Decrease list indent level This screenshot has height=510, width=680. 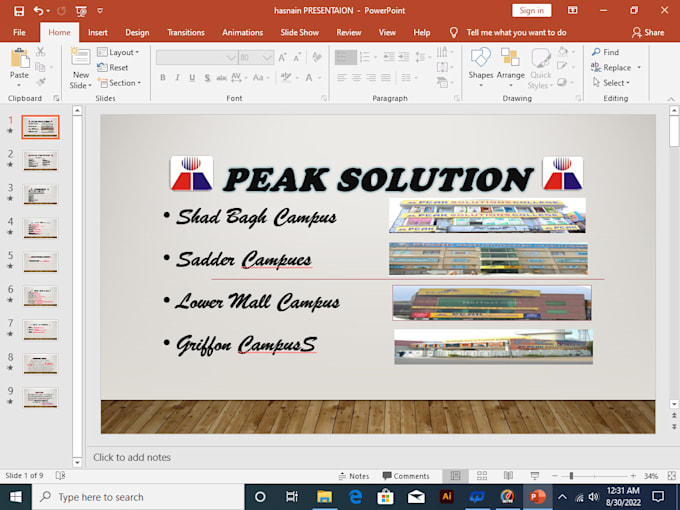(389, 57)
